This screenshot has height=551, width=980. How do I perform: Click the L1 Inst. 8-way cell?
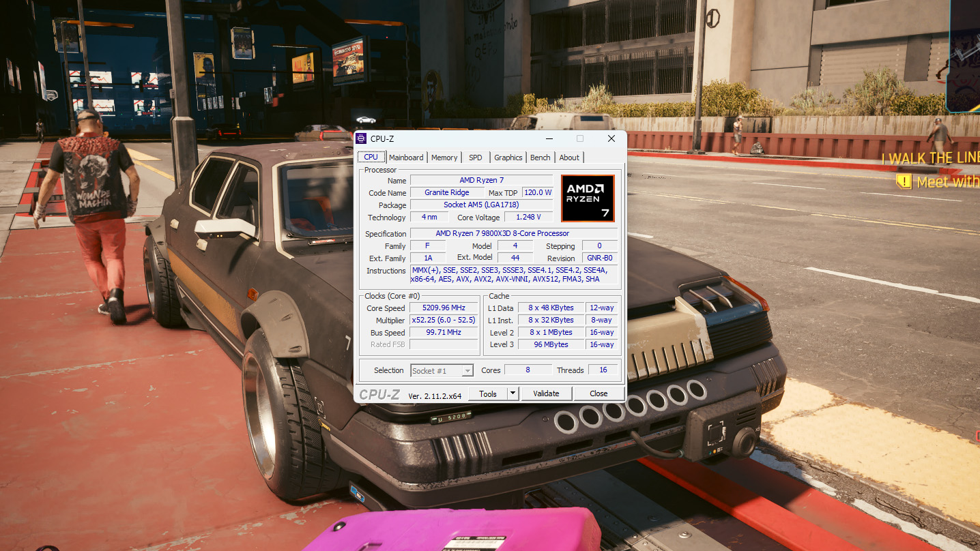tap(602, 321)
